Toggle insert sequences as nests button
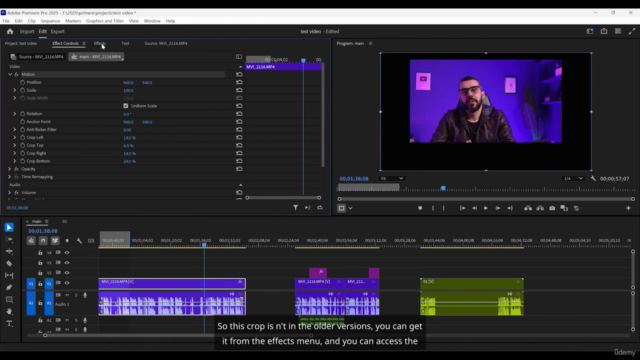Image resolution: width=640 pixels, height=360 pixels. [31, 241]
